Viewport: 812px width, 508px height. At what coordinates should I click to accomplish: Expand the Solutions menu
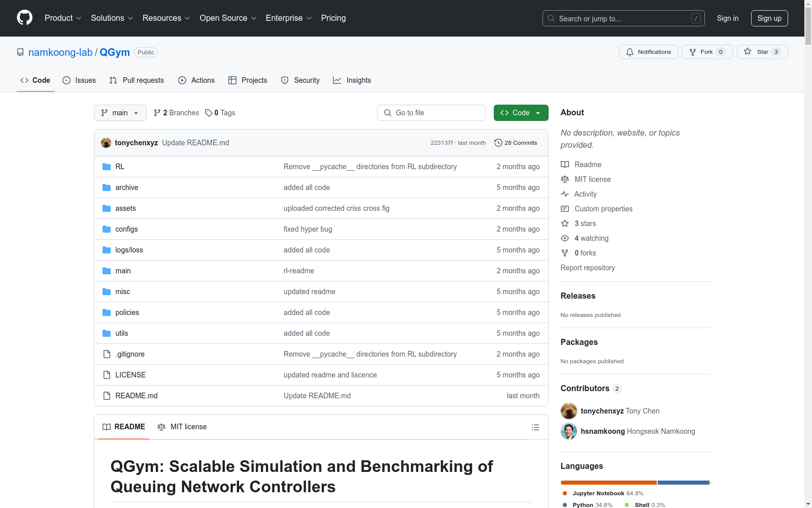point(112,18)
